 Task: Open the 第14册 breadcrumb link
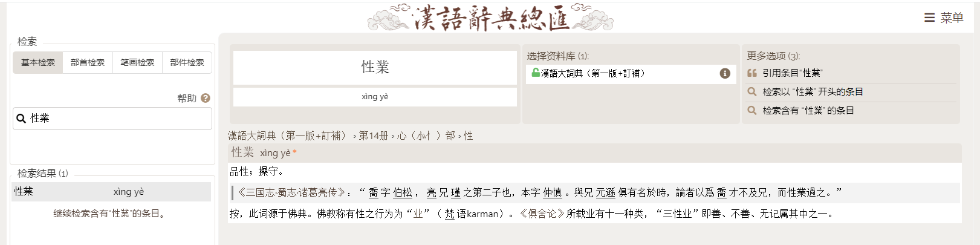(374, 136)
